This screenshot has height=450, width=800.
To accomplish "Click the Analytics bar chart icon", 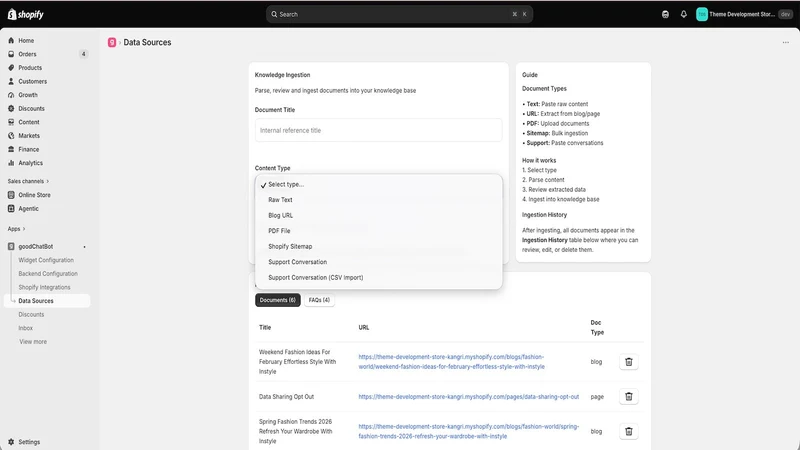I will coord(11,163).
